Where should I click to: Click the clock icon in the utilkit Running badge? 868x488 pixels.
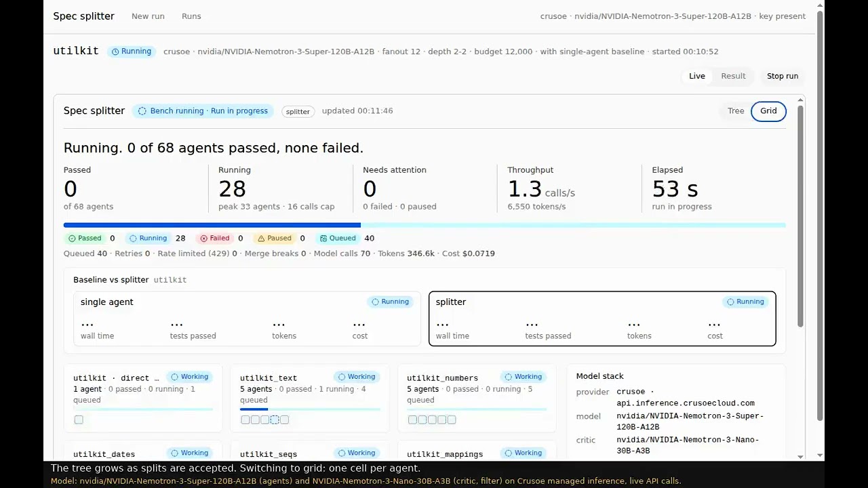tap(115, 52)
